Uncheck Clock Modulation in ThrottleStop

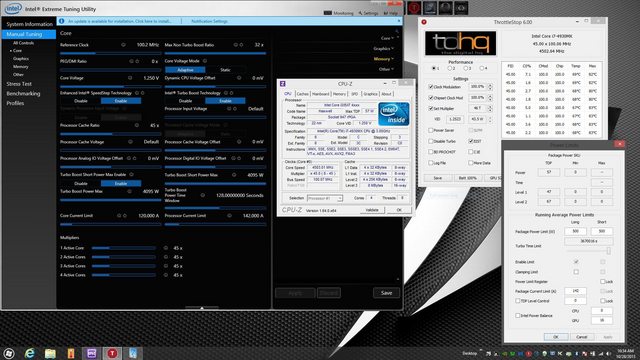[x=431, y=87]
